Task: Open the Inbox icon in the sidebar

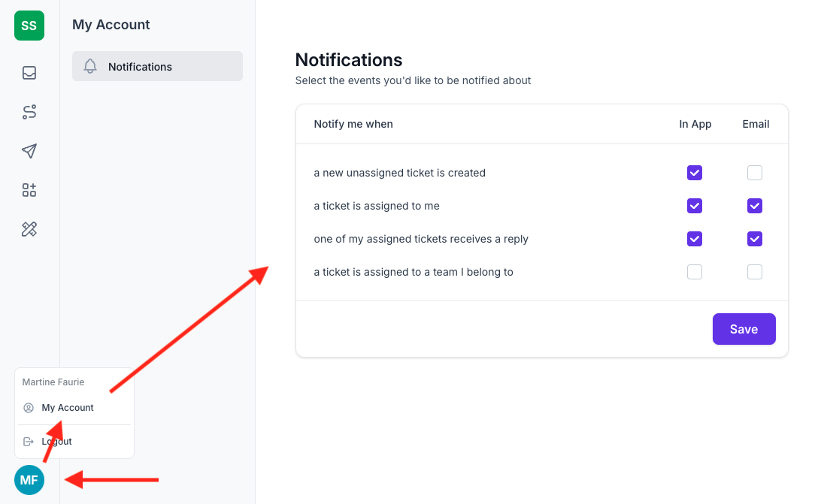Action: (29, 72)
